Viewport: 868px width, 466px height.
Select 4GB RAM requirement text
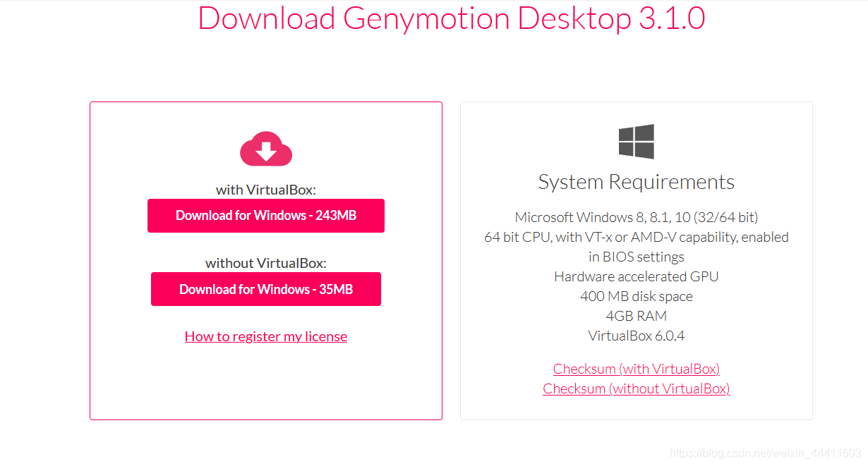click(x=637, y=316)
